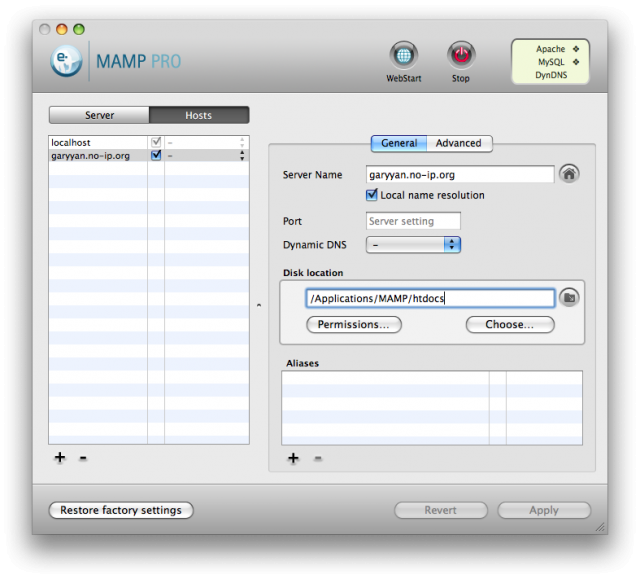
Task: Click the Server Name input field
Action: (x=460, y=175)
